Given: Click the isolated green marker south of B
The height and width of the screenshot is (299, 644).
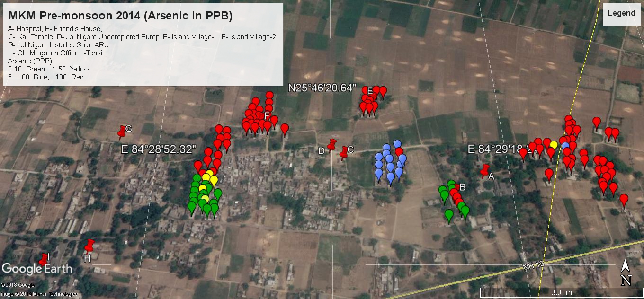Looking at the screenshot, I should [449, 215].
